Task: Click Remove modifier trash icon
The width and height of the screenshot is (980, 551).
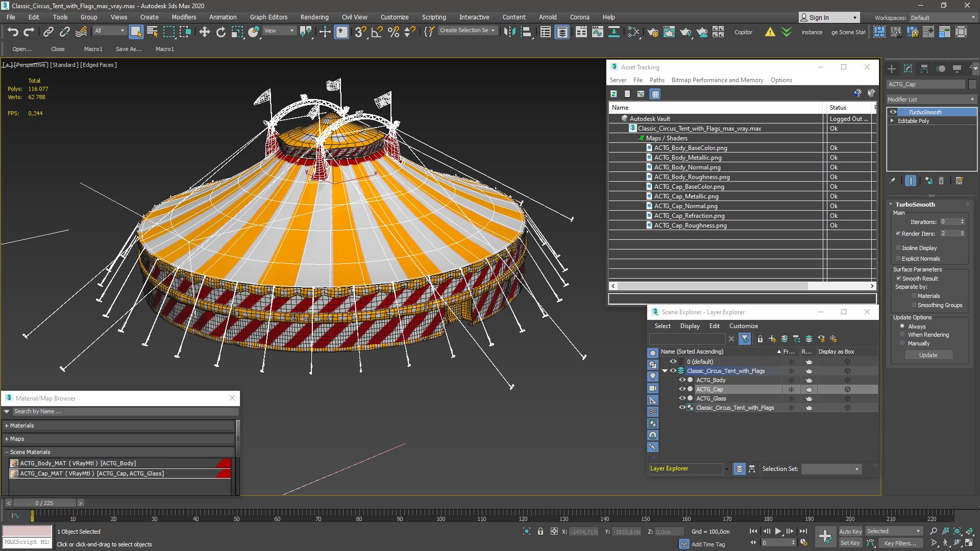Action: coord(941,181)
